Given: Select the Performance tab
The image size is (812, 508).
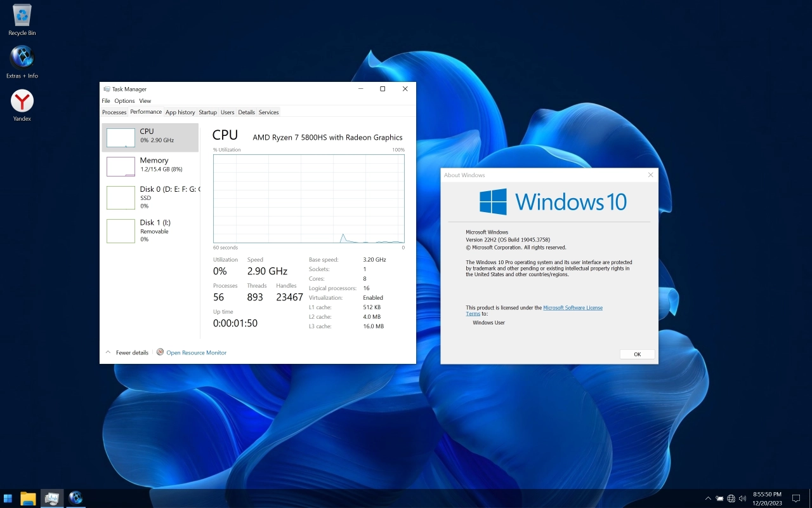Looking at the screenshot, I should (x=146, y=112).
